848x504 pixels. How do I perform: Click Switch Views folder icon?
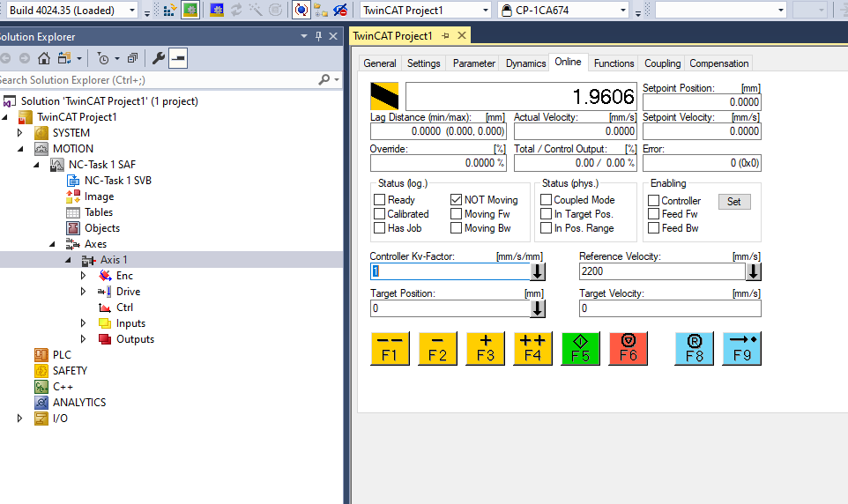click(x=65, y=58)
